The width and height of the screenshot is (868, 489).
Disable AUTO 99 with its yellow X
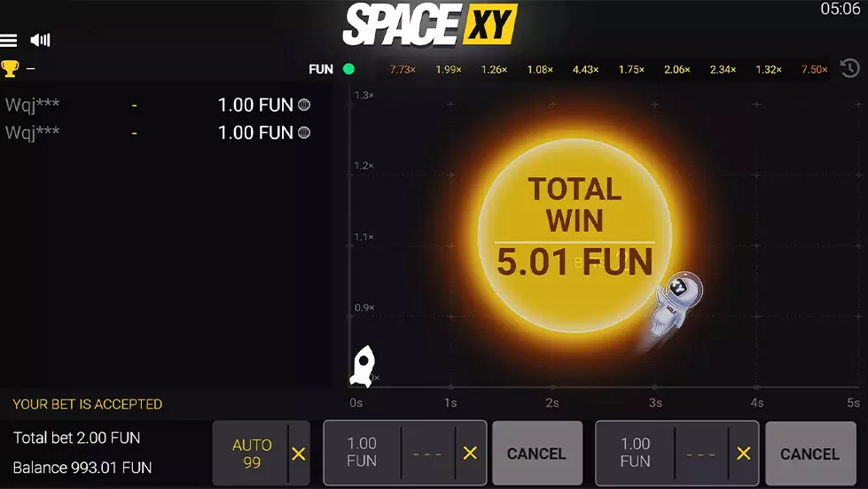pyautogui.click(x=299, y=454)
